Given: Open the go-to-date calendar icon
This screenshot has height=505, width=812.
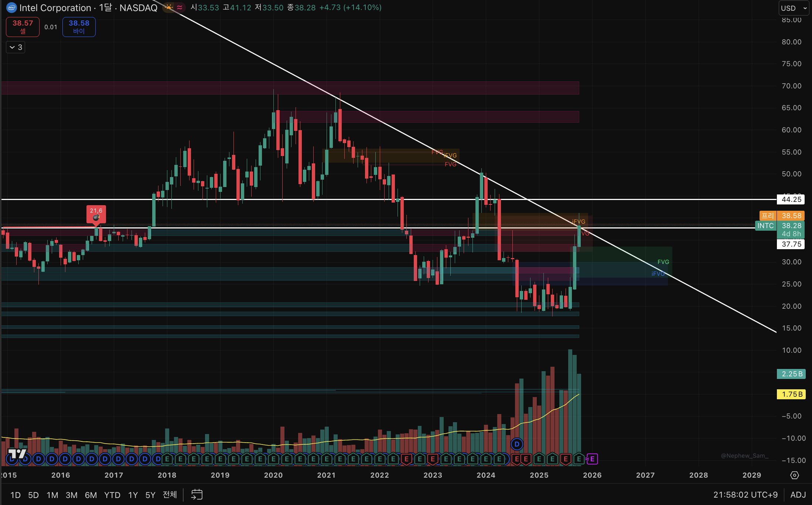Looking at the screenshot, I should coord(197,495).
